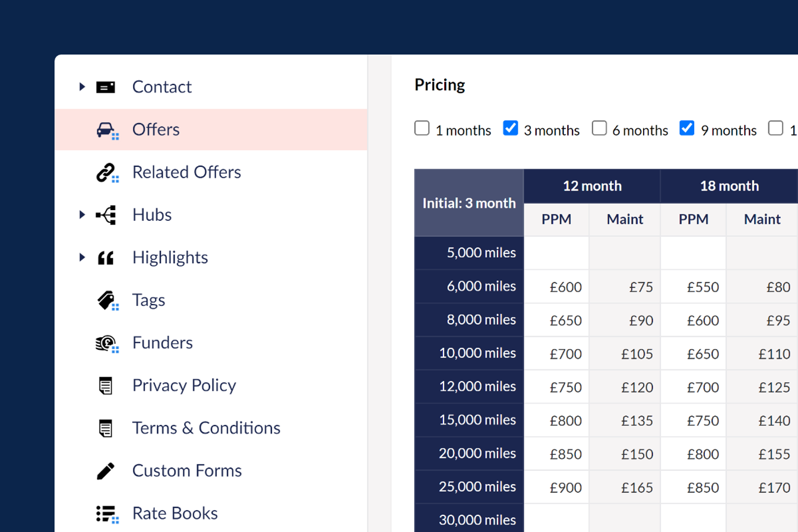The height and width of the screenshot is (532, 798).
Task: Click the £155 maintenance cell
Action: [762, 454]
